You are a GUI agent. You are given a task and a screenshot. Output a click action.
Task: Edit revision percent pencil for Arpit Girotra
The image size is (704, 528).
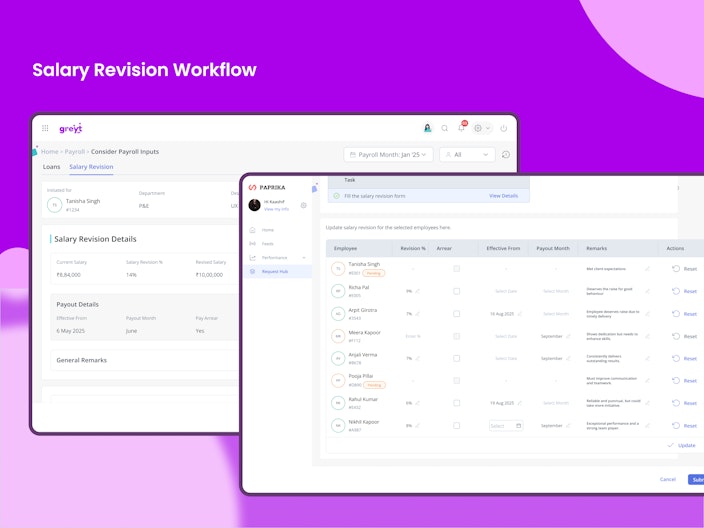tap(418, 313)
